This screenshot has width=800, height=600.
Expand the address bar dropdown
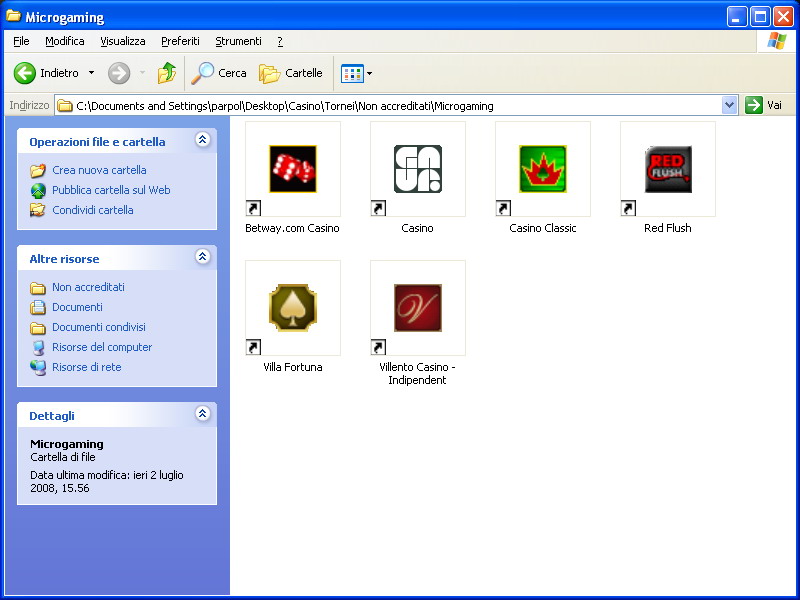pos(730,105)
